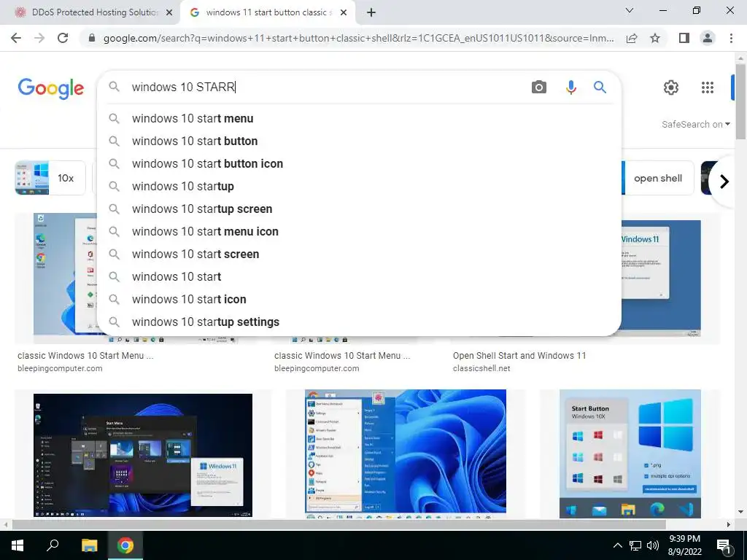Share this page via address bar icon

[632, 38]
